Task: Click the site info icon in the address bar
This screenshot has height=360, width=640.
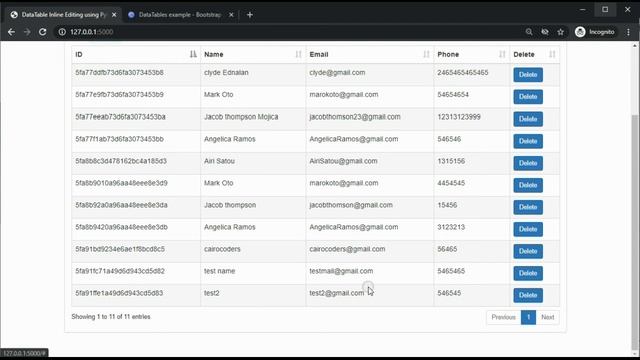Action: 62,32
